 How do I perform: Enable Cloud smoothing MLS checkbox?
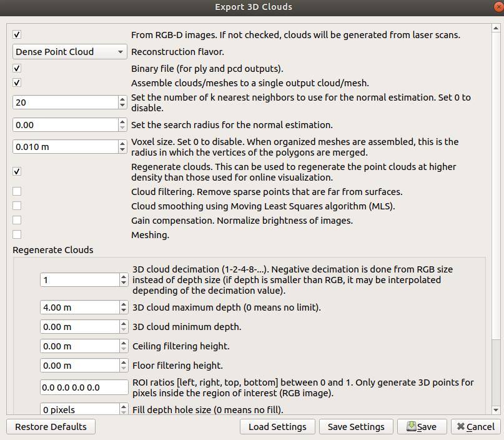point(17,206)
